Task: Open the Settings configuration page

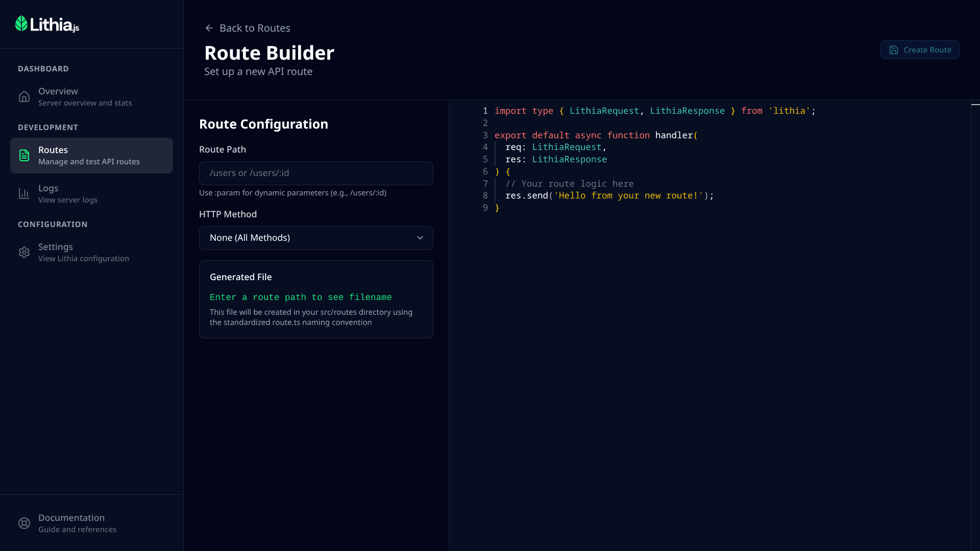Action: coord(83,253)
